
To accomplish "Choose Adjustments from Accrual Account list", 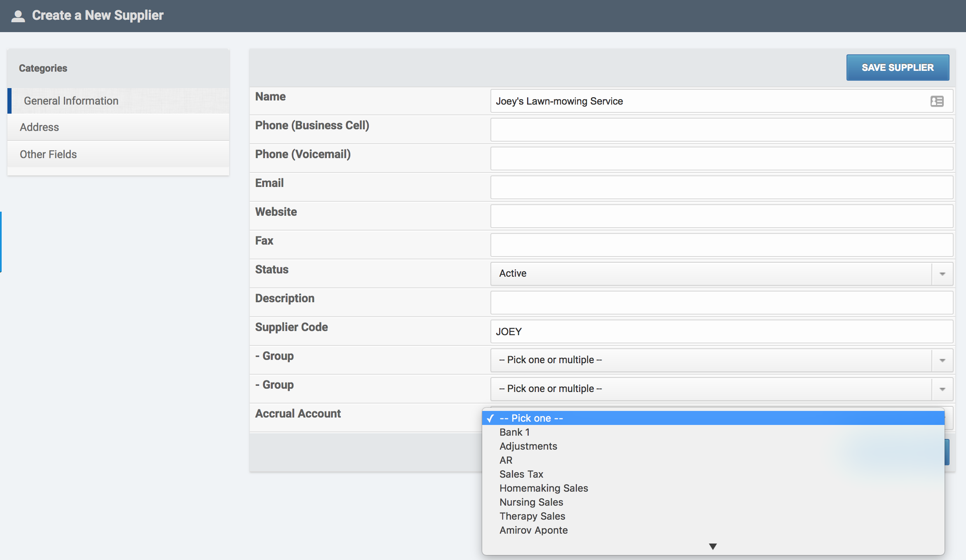I will (713, 446).
